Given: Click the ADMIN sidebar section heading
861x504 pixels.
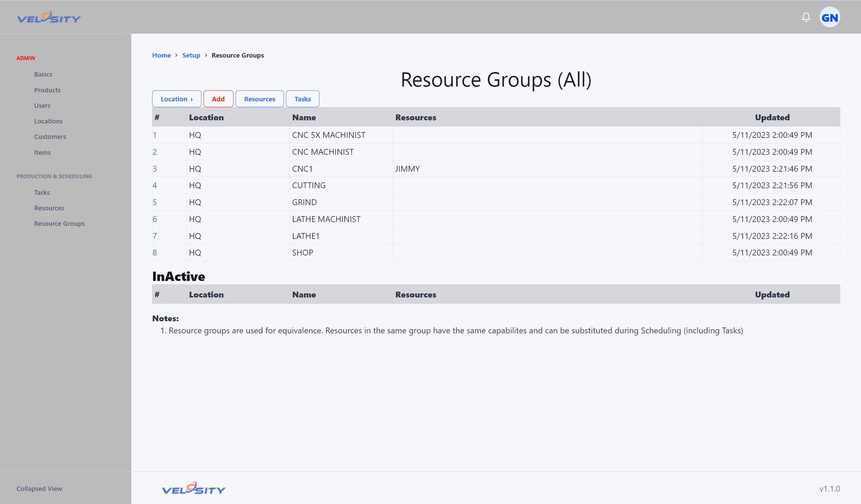Looking at the screenshot, I should click(x=26, y=58).
